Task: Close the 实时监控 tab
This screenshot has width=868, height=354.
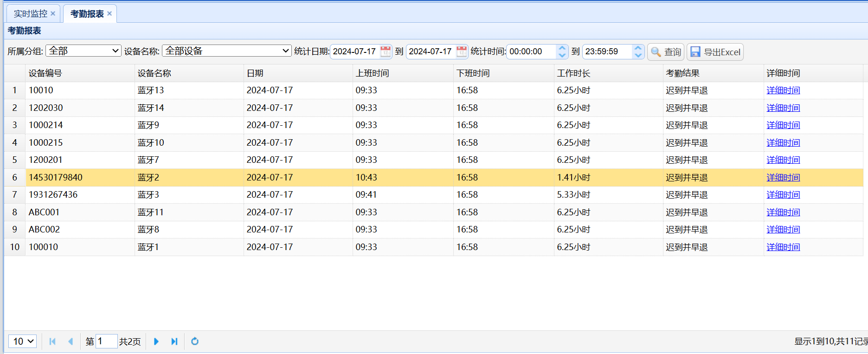Action: tap(53, 13)
